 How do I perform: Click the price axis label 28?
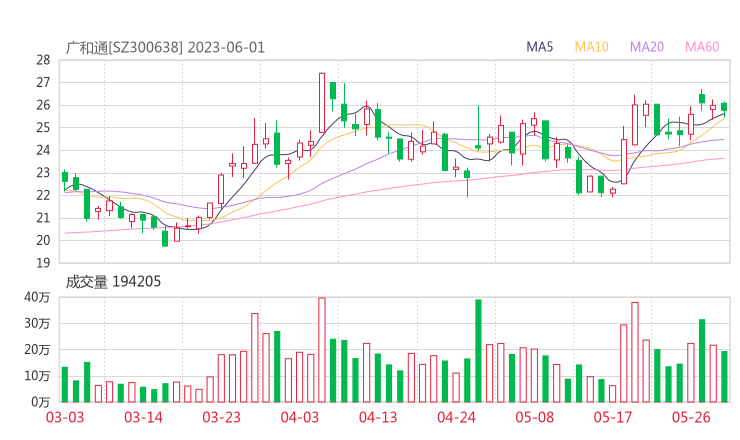43,60
